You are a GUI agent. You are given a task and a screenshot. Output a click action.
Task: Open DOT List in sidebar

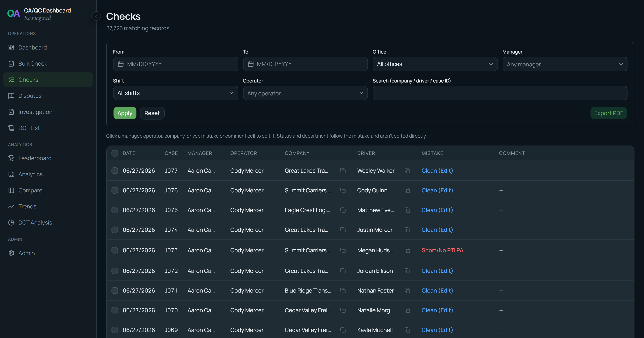click(x=48, y=128)
